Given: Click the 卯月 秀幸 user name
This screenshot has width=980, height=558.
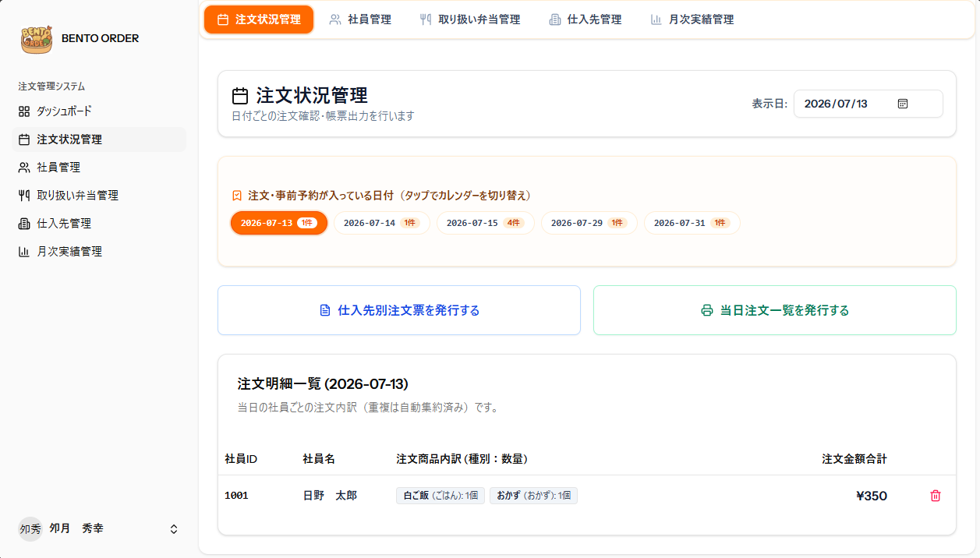Looking at the screenshot, I should (x=76, y=528).
